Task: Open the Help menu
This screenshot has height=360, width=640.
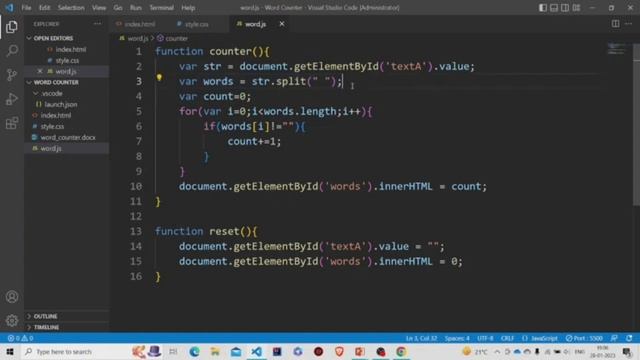Action: point(188,8)
